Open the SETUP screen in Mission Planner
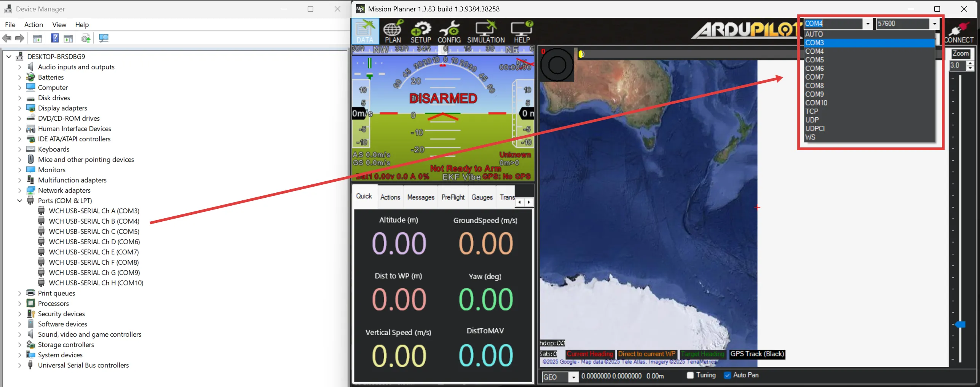The image size is (980, 387). coord(421,32)
